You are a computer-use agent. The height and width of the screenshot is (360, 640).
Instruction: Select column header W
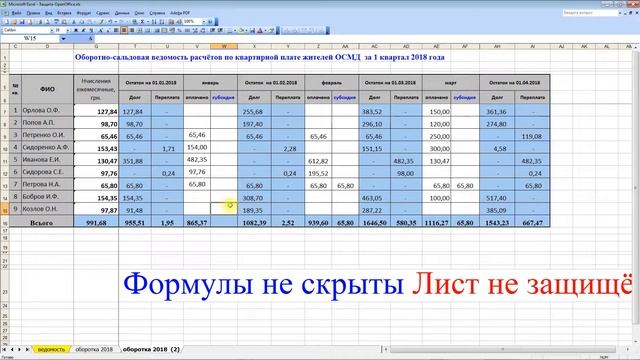[x=224, y=47]
